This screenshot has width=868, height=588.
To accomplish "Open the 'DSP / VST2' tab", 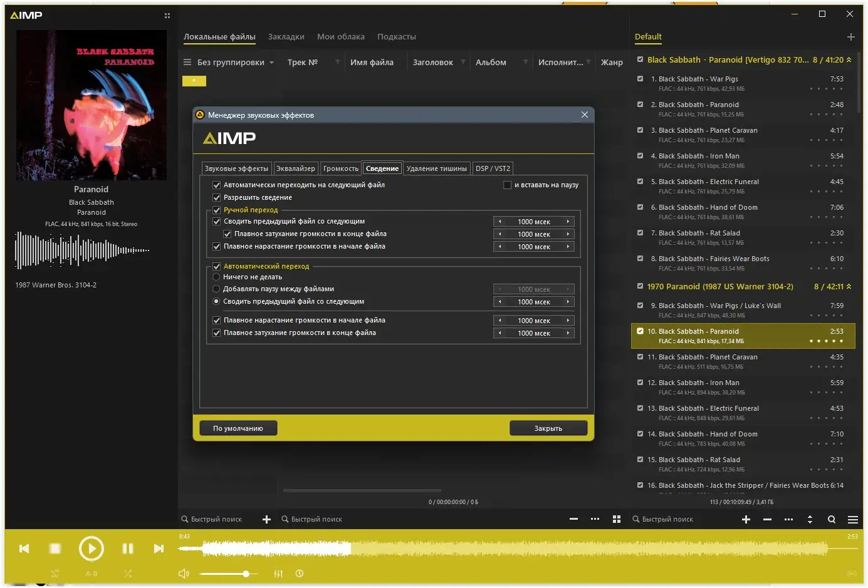I will [493, 168].
